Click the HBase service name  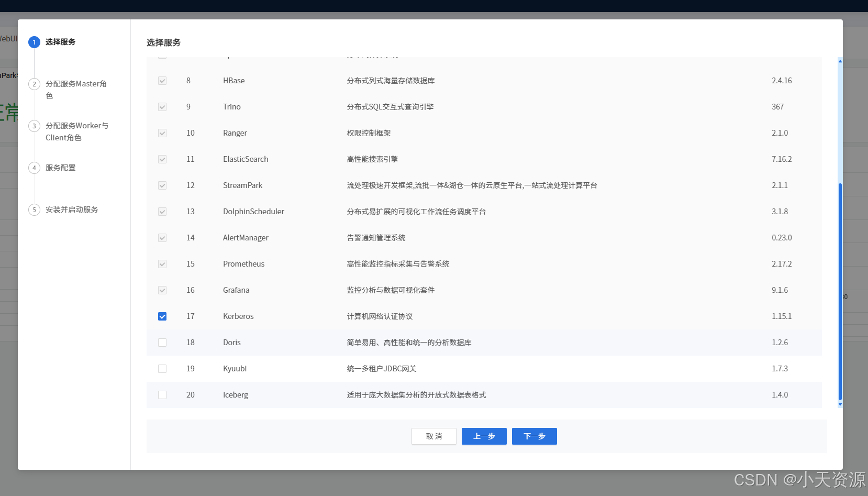[234, 81]
